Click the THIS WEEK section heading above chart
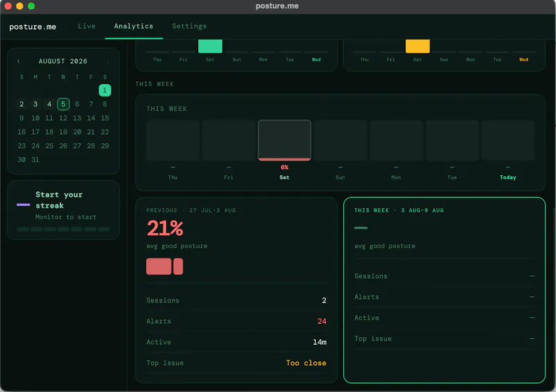Image resolution: width=556 pixels, height=392 pixels. (154, 84)
